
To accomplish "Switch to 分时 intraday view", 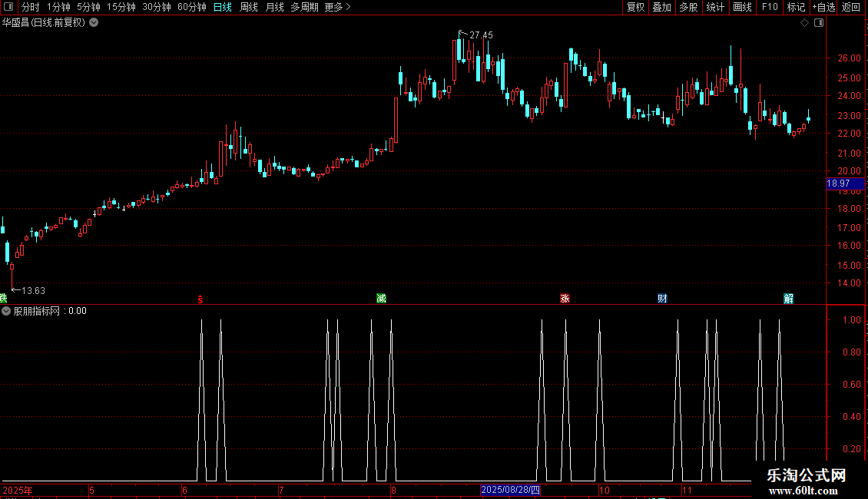I will point(31,7).
